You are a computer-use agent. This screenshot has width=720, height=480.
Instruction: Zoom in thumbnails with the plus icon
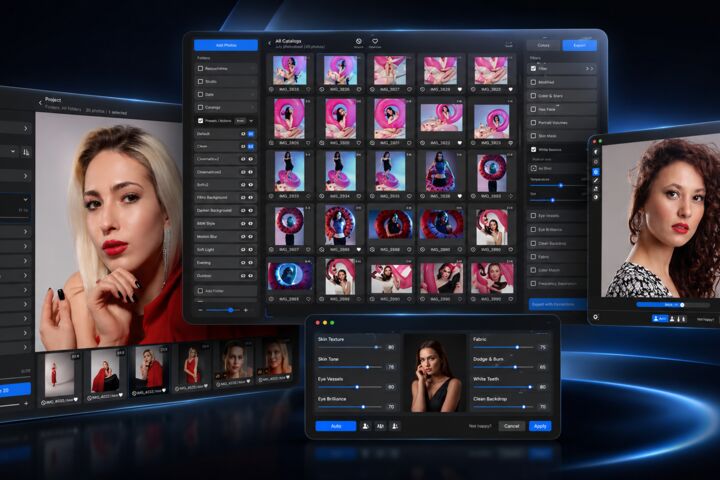click(246, 311)
